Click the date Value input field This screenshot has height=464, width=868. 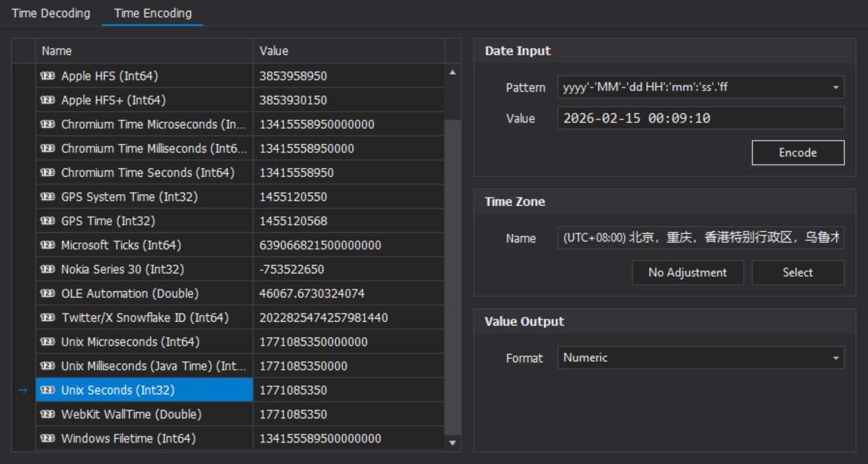click(x=701, y=119)
